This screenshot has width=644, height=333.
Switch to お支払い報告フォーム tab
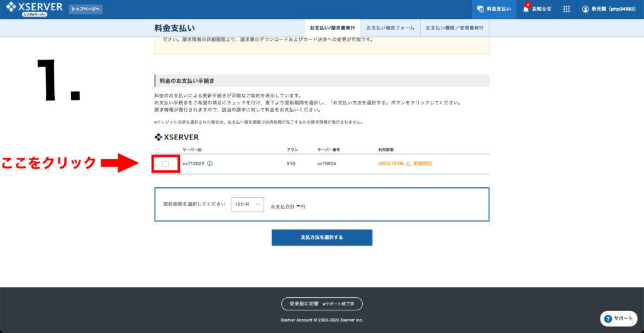point(391,28)
